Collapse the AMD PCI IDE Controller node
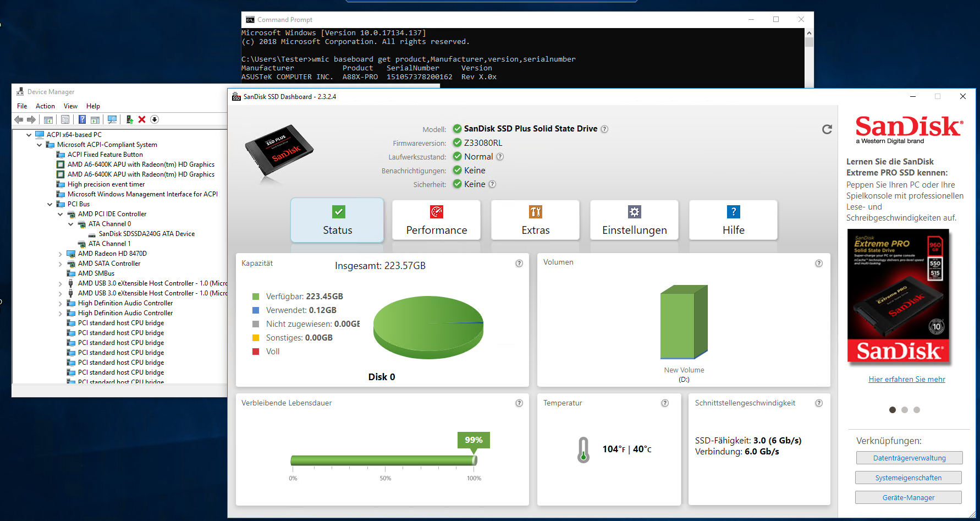Viewport: 980px width, 521px height. point(60,214)
